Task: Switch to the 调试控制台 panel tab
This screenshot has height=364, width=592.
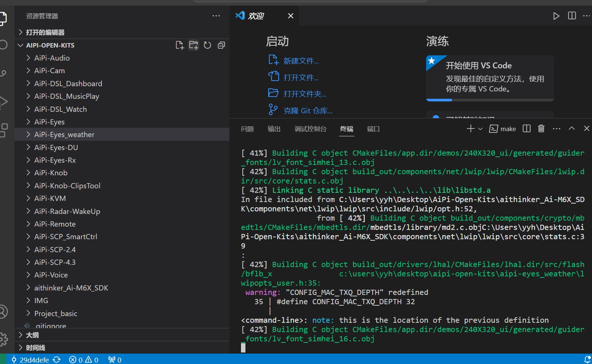Action: click(311, 129)
